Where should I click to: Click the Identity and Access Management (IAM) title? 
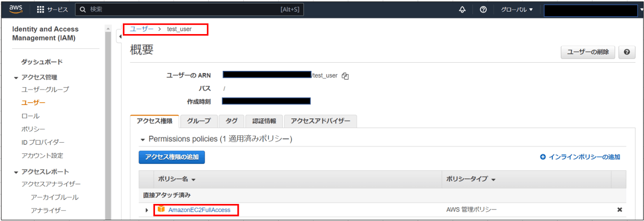pyautogui.click(x=45, y=34)
